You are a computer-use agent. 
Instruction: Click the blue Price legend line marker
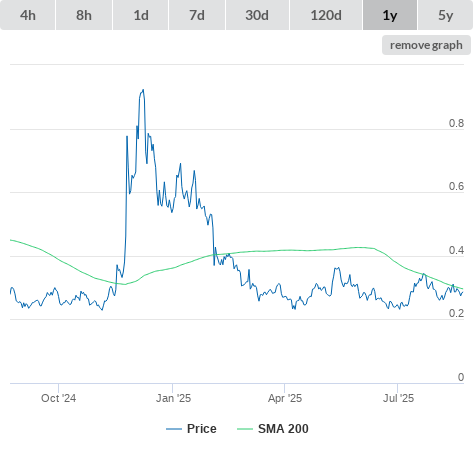click(174, 429)
